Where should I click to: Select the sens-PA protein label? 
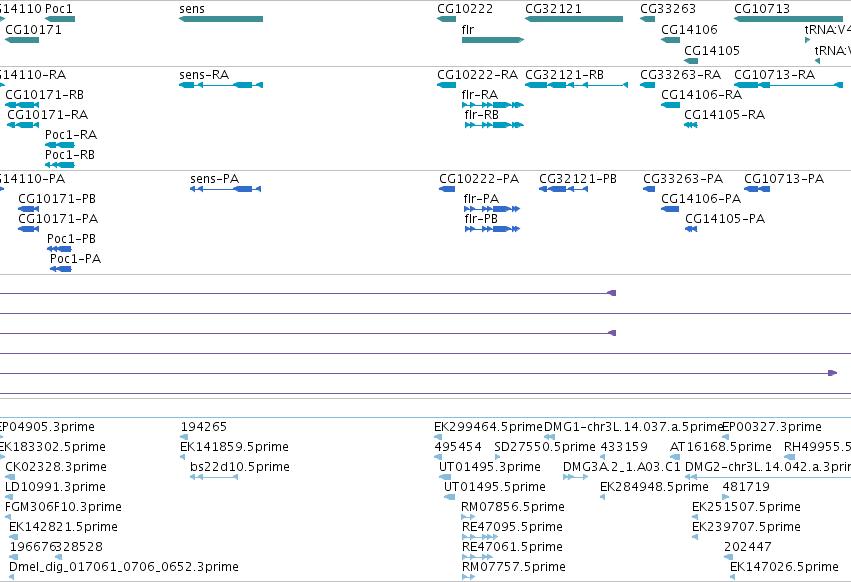[x=214, y=179]
